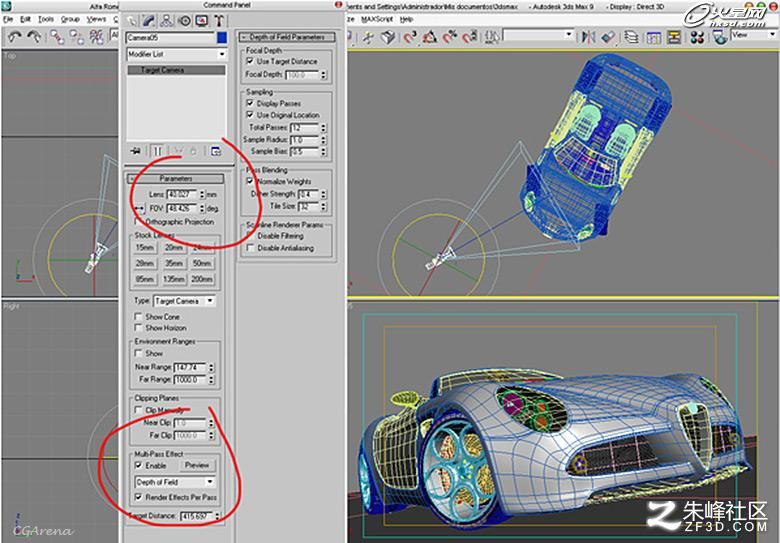
Task: Toggle Show End Result icon below stack
Action: pos(158,151)
